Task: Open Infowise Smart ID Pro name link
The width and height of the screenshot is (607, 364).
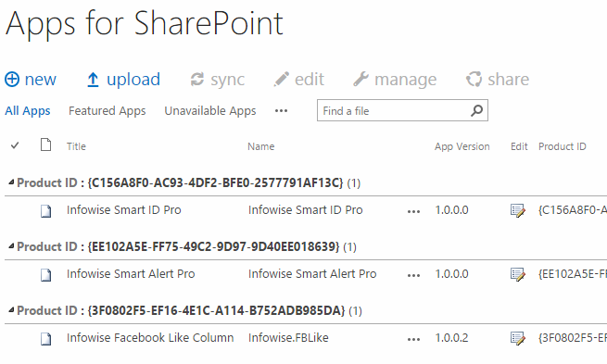Action: tap(306, 210)
